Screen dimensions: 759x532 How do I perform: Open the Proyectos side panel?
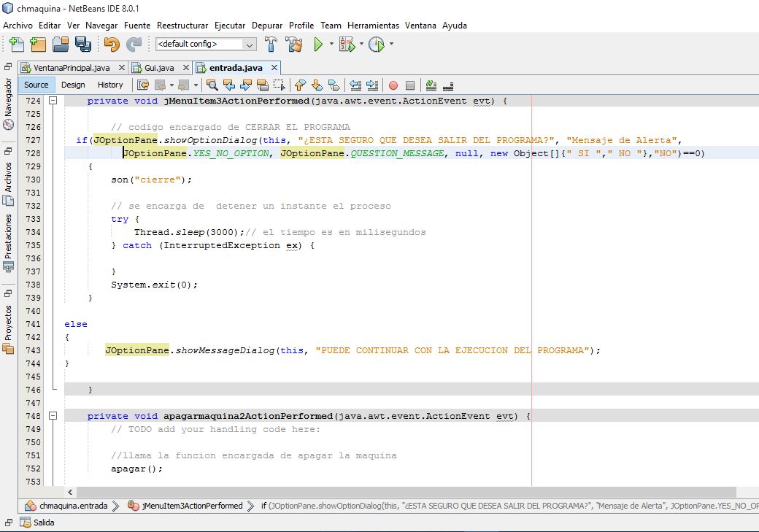pyautogui.click(x=8, y=329)
